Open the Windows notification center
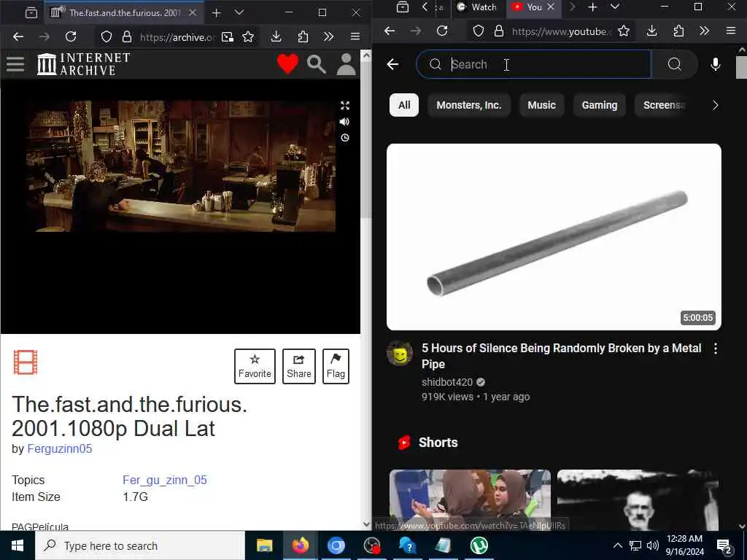 click(724, 546)
